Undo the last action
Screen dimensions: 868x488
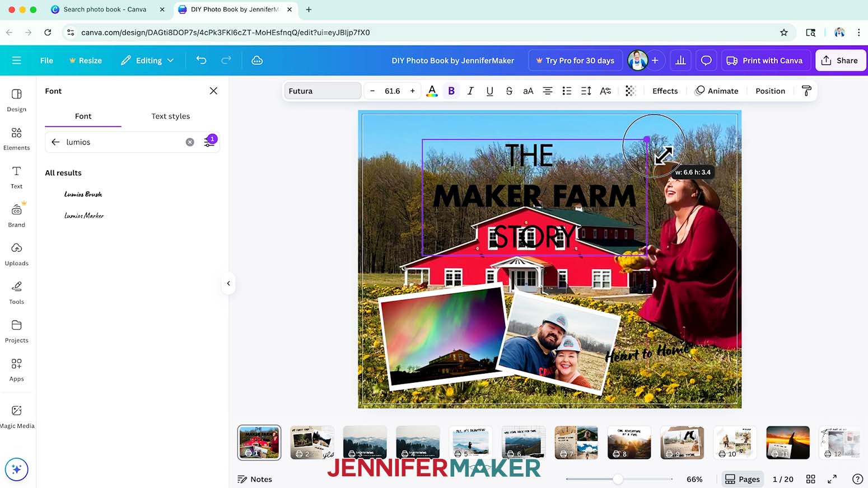[x=201, y=60]
